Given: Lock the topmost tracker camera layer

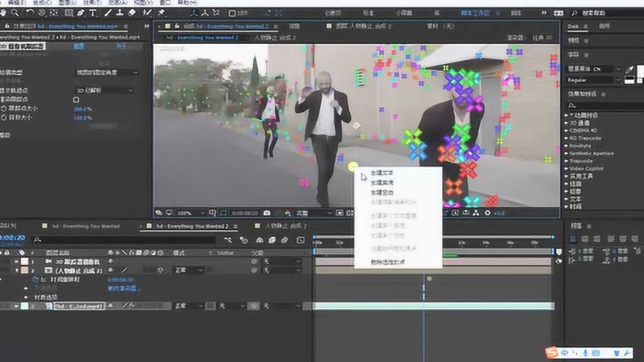Looking at the screenshot, I should click(x=7, y=261).
